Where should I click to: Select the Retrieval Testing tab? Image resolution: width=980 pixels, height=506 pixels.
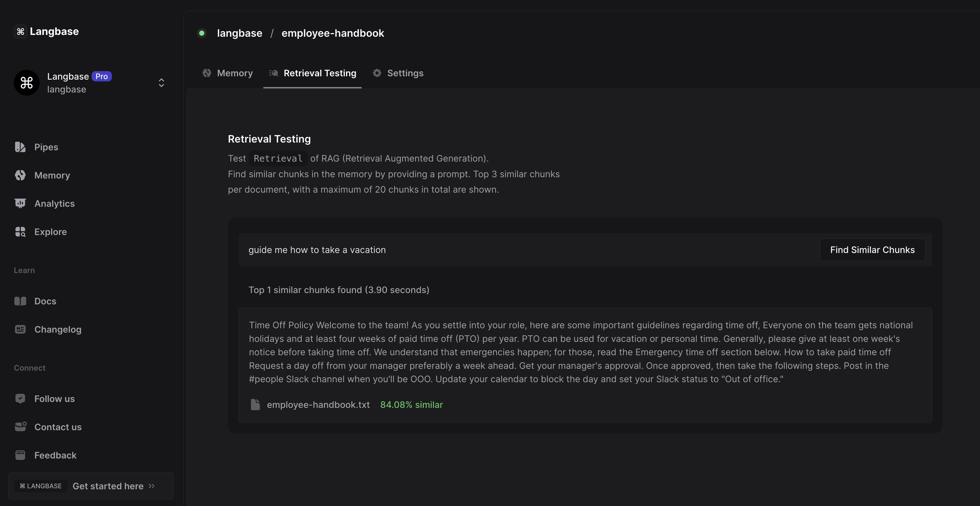313,73
